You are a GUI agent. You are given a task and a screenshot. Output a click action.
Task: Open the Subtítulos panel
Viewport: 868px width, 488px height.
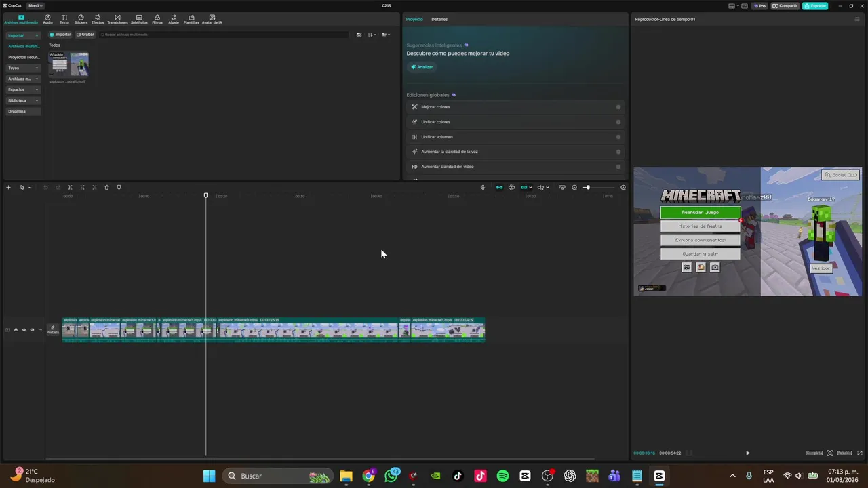pyautogui.click(x=139, y=19)
